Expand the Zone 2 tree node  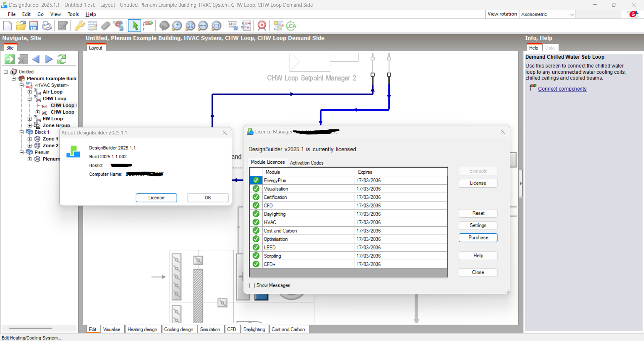click(30, 146)
